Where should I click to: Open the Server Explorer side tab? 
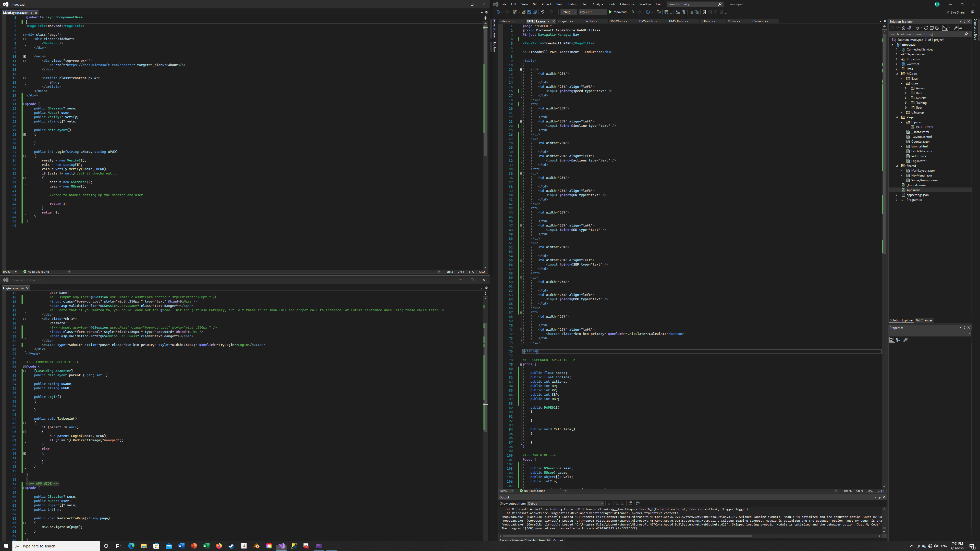click(495, 29)
